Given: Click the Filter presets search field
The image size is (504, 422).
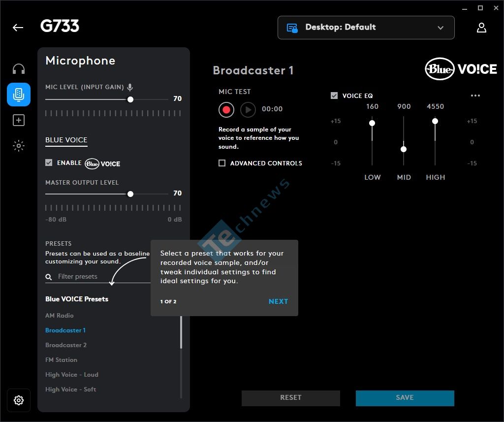Looking at the screenshot, I should point(98,277).
